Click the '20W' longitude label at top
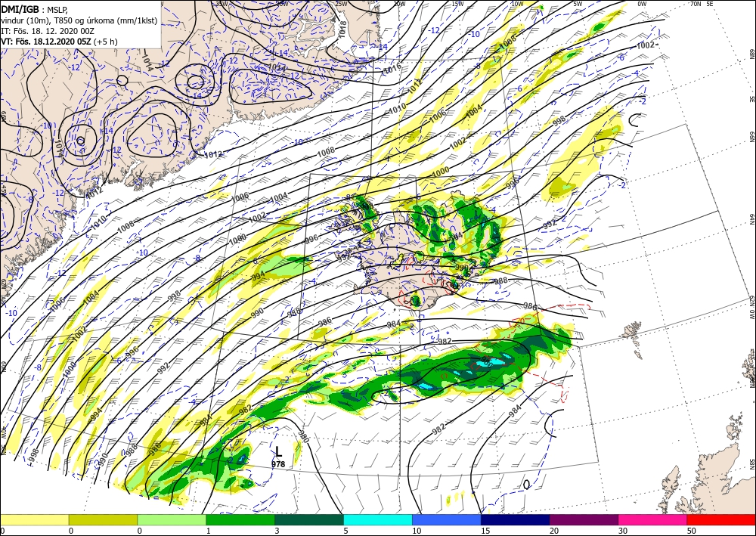The width and height of the screenshot is (756, 536). point(398,3)
